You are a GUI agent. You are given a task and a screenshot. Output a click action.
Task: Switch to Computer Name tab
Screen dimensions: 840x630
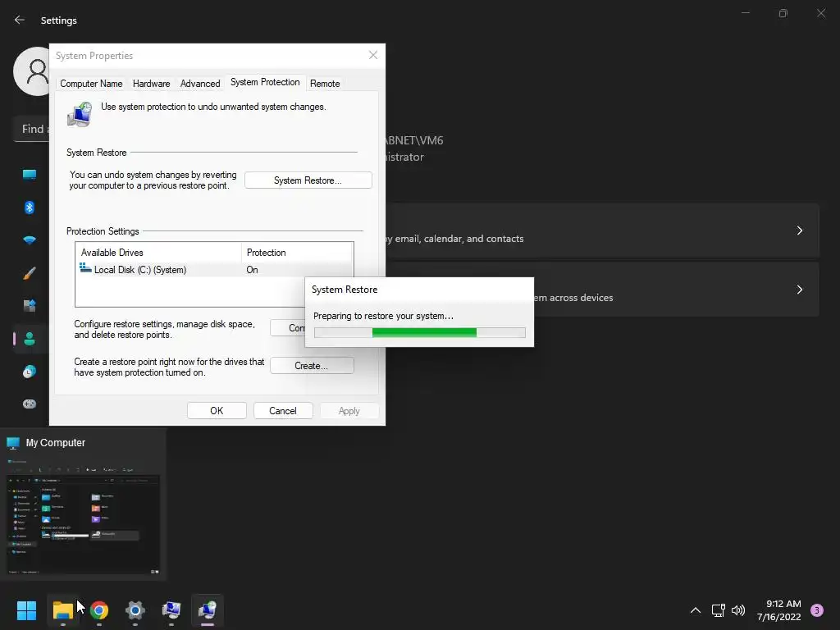(91, 84)
